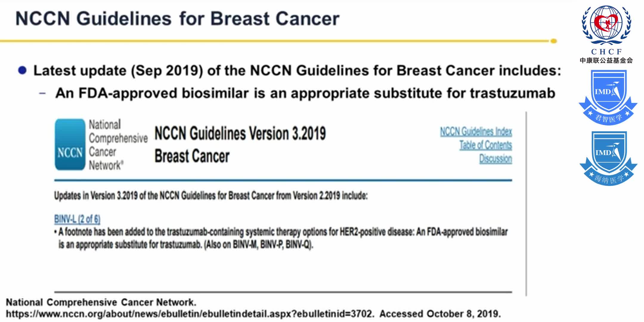Open the BINV-L (2 of 6) link
The width and height of the screenshot is (644, 322).
[77, 219]
